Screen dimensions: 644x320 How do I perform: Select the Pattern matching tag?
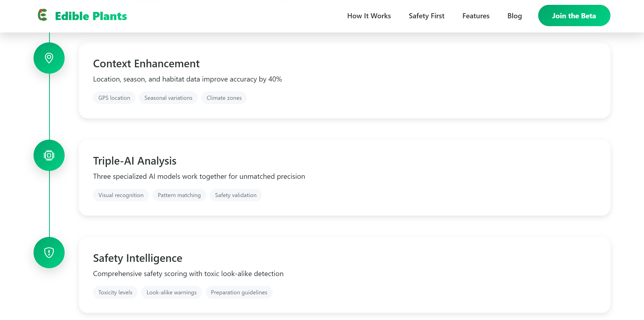[179, 195]
